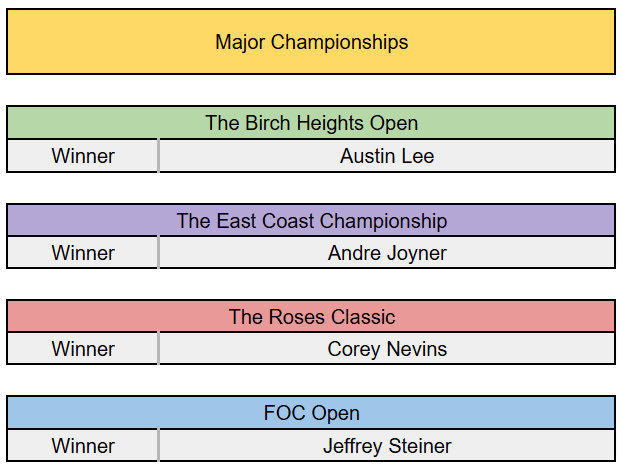Click the Winner label beside Jeffrey Steiner
Viewport: 621px width, 468px height.
coord(83,446)
